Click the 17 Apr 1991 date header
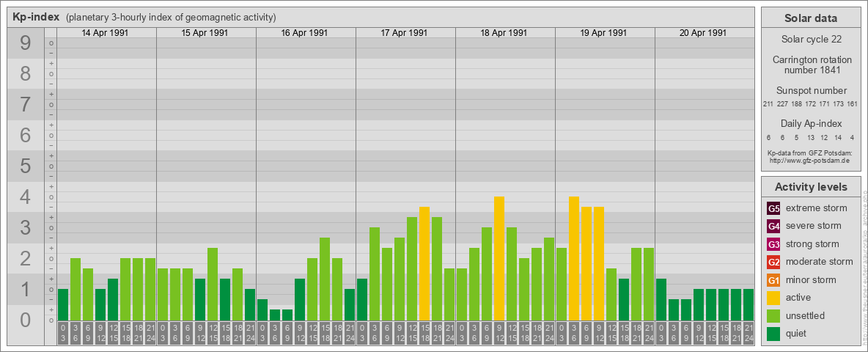 tap(404, 33)
